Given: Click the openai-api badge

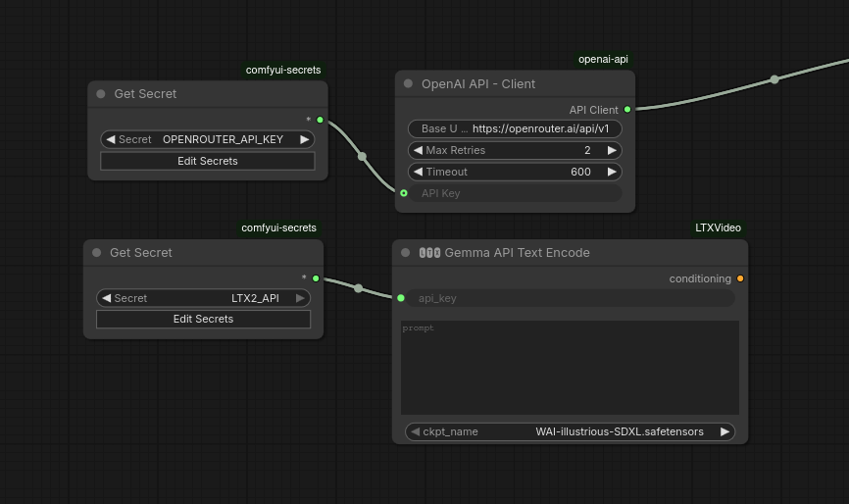Looking at the screenshot, I should point(603,59).
